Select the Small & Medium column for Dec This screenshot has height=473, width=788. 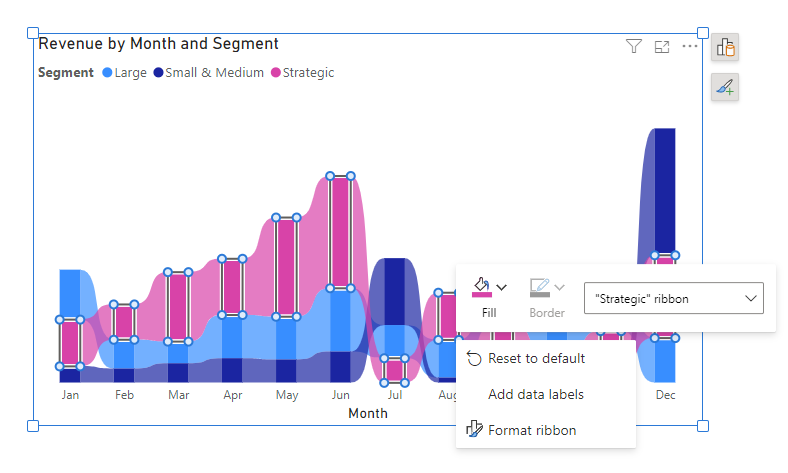point(665,192)
